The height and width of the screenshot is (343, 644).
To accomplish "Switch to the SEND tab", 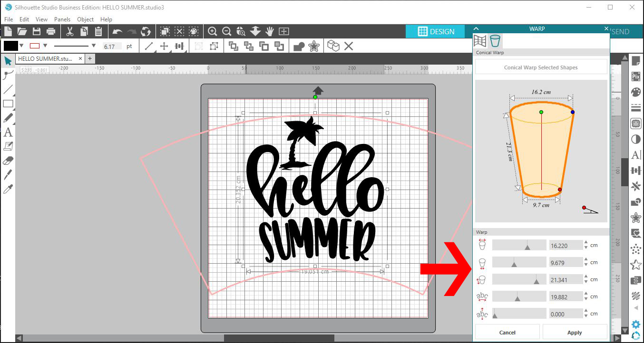I will click(x=621, y=31).
